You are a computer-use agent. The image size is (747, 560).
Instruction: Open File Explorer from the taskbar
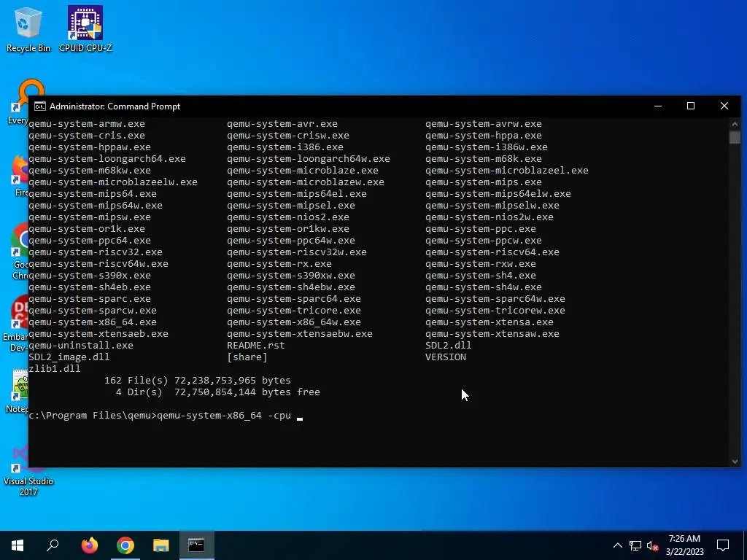(x=161, y=545)
